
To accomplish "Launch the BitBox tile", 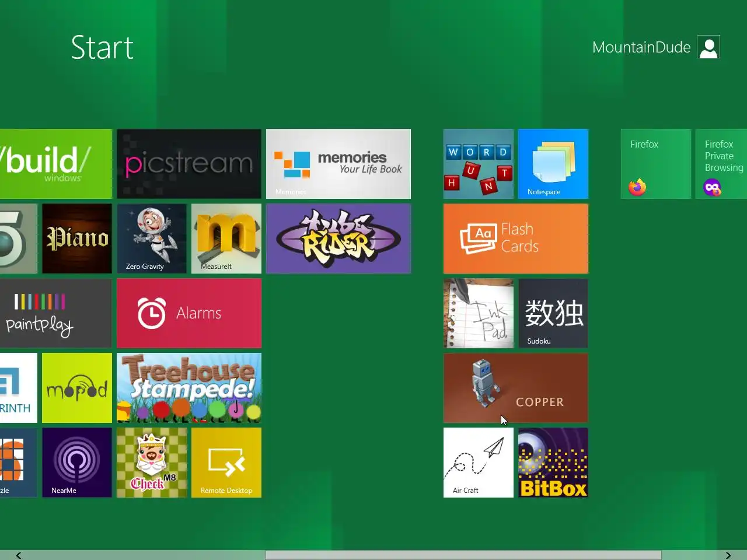I will [553, 463].
